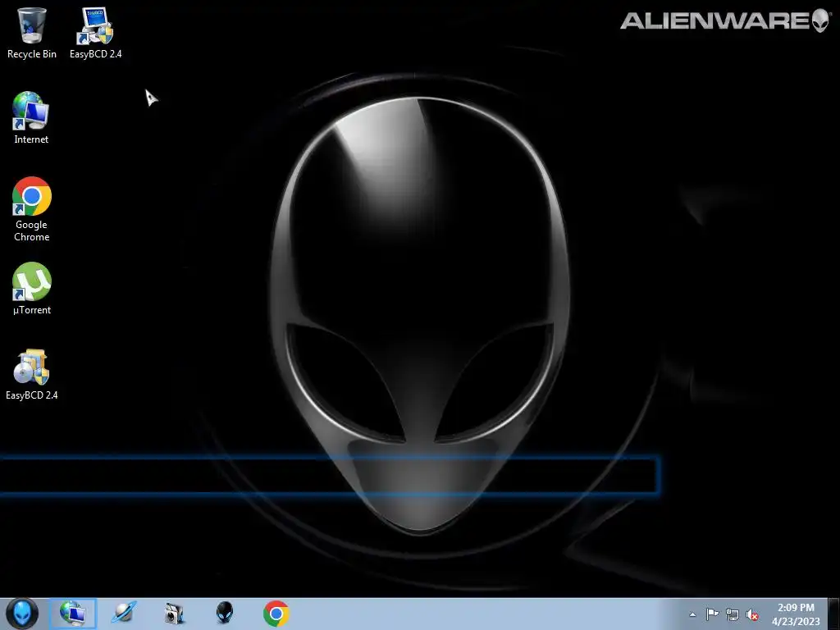
Task: Click the Show Desktop strip
Action: click(834, 614)
